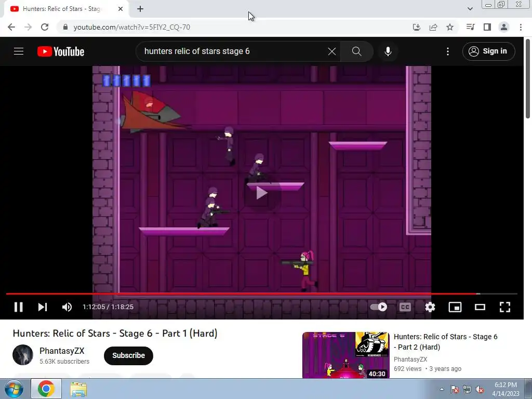Click the browser back arrow

(11, 27)
